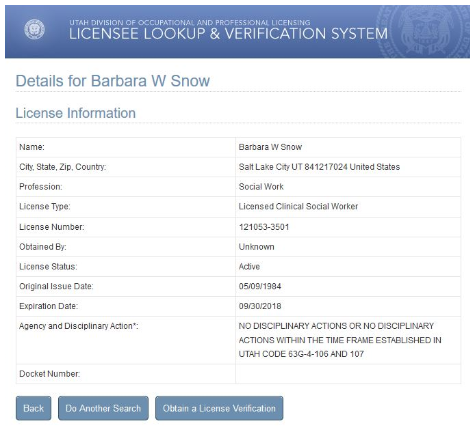Click the expiration date 09/30/2018
476x434 pixels.
coord(260,306)
